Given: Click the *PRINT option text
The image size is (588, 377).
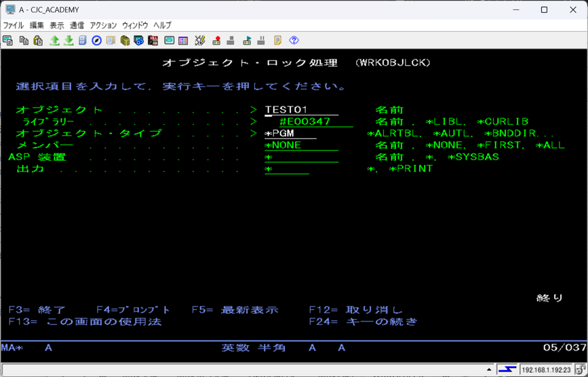Looking at the screenshot, I should point(412,169).
